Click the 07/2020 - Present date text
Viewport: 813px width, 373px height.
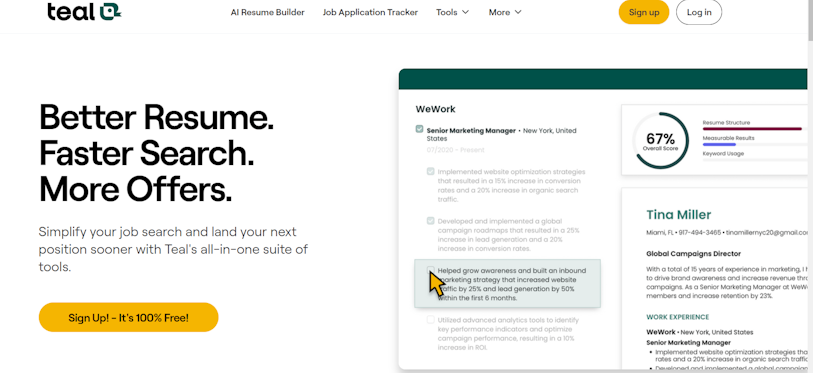455,150
